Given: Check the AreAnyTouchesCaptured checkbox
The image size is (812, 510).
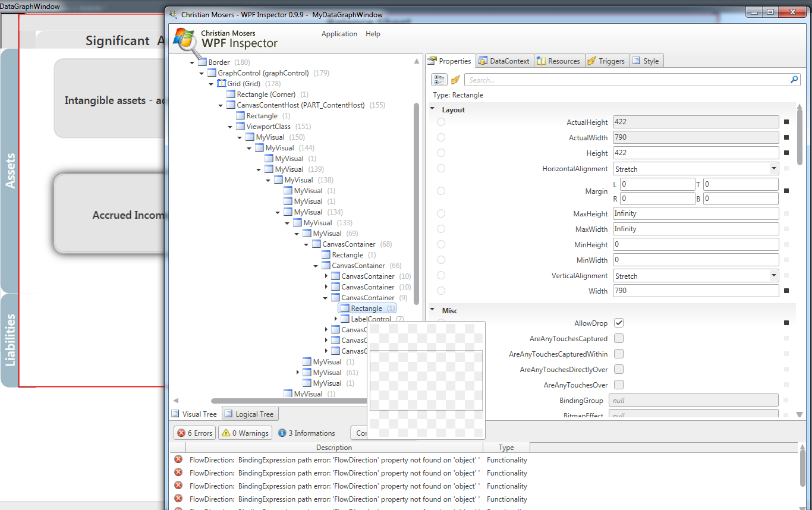Looking at the screenshot, I should [x=619, y=338].
